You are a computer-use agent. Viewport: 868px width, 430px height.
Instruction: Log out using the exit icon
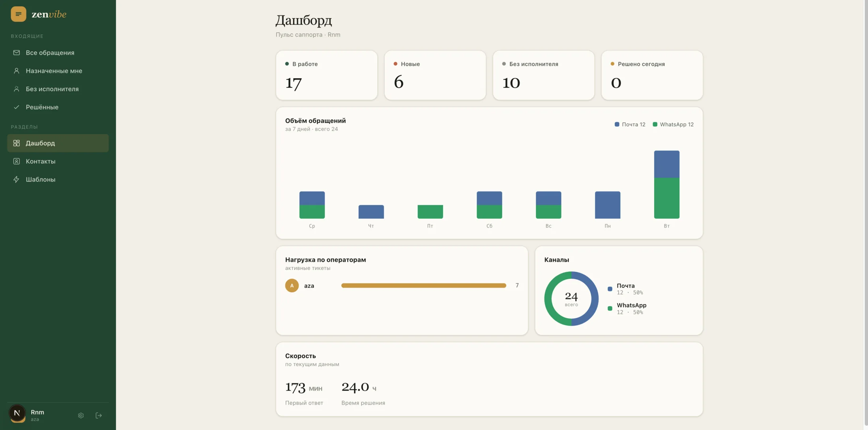99,415
